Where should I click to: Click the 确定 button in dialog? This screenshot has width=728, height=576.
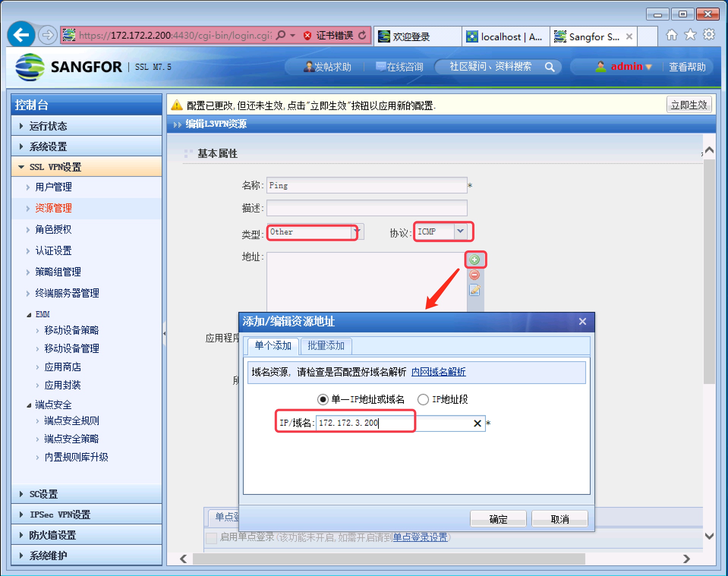(498, 519)
